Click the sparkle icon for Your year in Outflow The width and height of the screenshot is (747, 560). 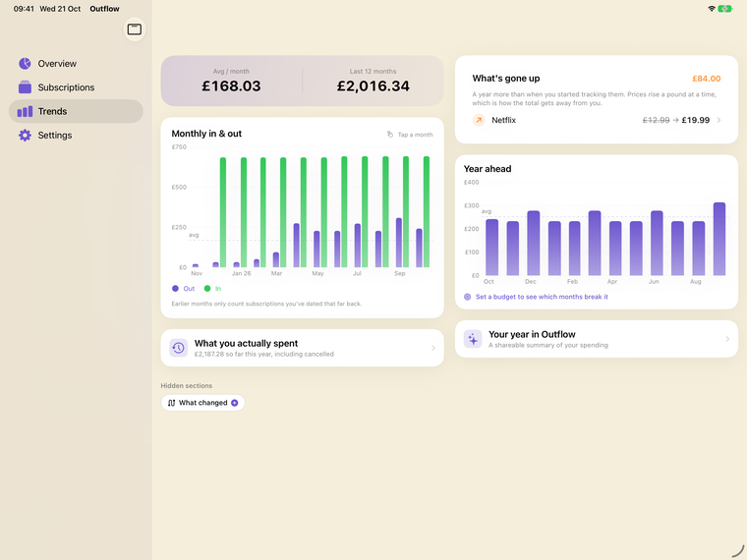point(473,339)
